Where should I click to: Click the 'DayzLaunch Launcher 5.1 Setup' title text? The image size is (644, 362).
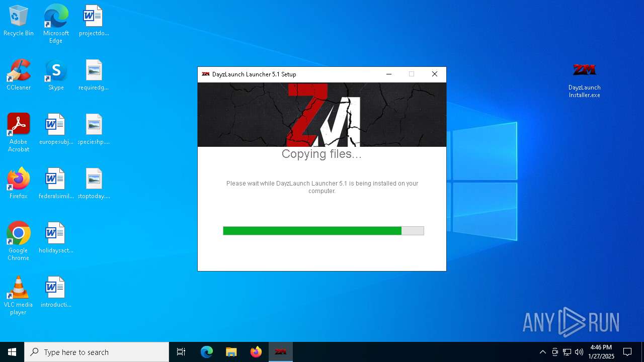(x=254, y=74)
